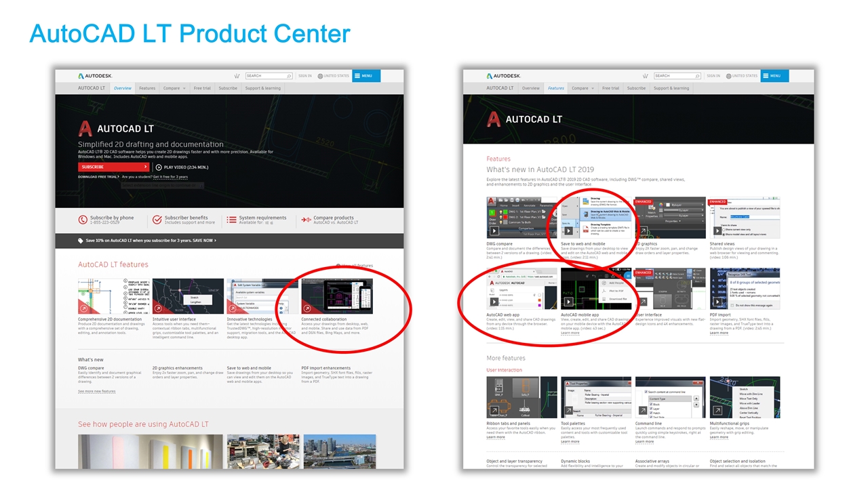The image size is (868, 488).
Task: Open the Overview tab on the right page
Action: (531, 88)
